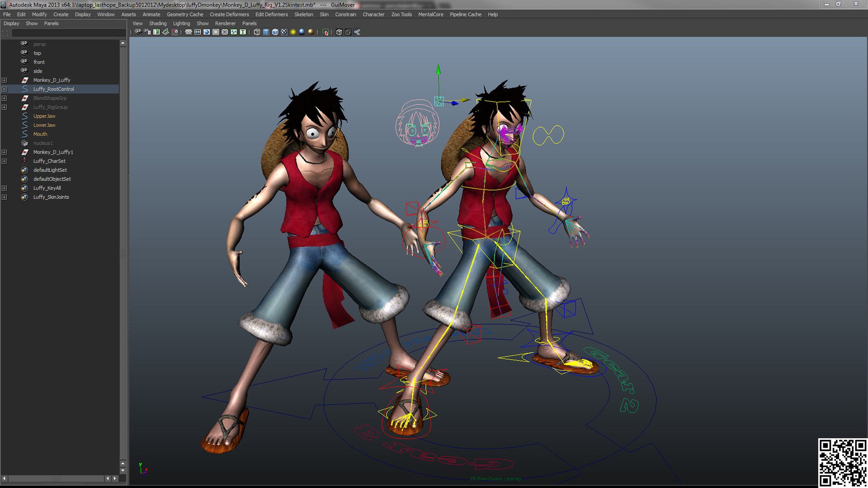
Task: Click the Outliner horizontal scroll-left arrow
Action: click(5, 478)
